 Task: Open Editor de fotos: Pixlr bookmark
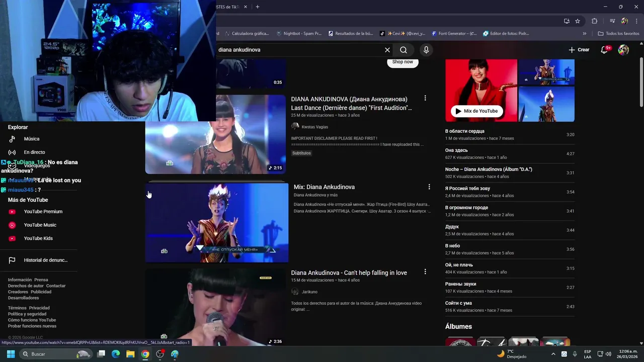pyautogui.click(x=506, y=34)
